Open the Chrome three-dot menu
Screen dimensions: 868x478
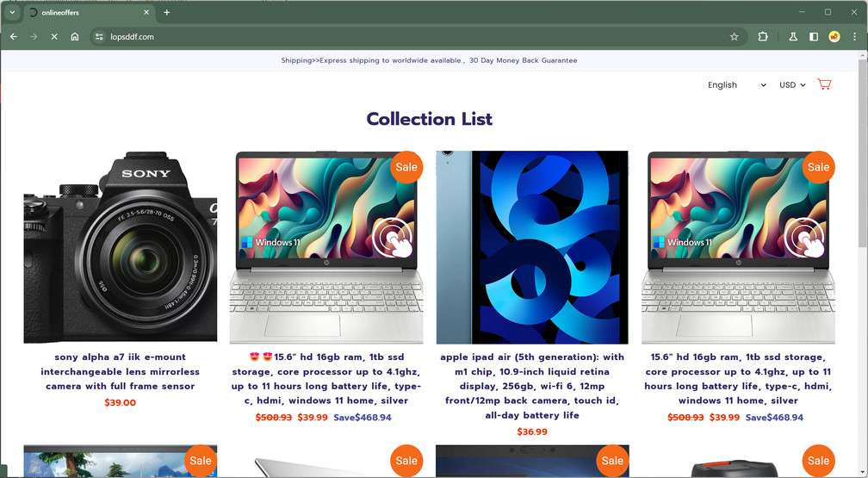click(x=855, y=36)
